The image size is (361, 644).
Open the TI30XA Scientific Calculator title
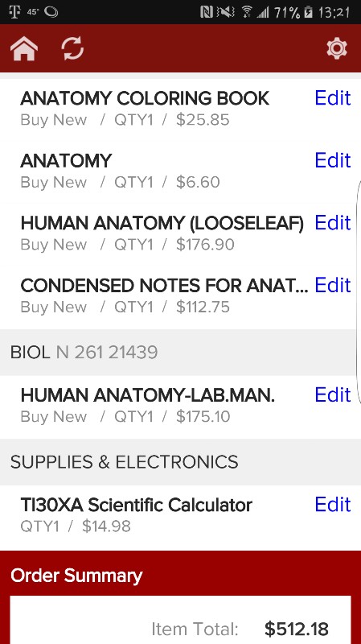136,506
